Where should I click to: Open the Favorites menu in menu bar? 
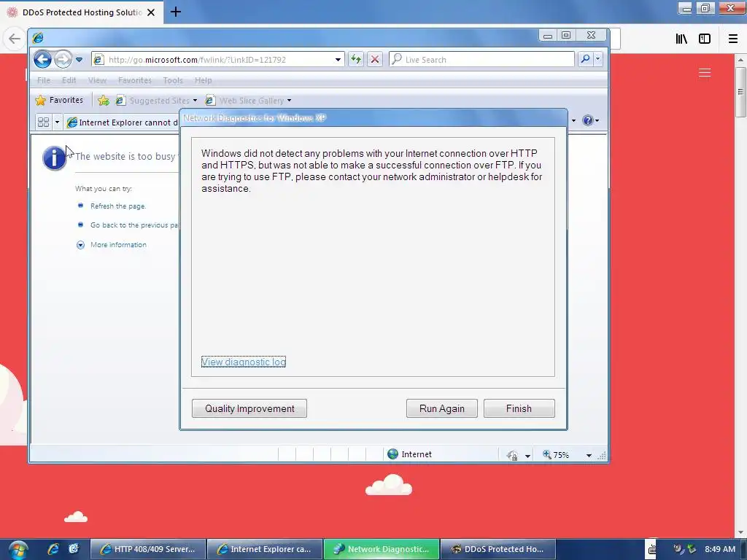tap(135, 80)
